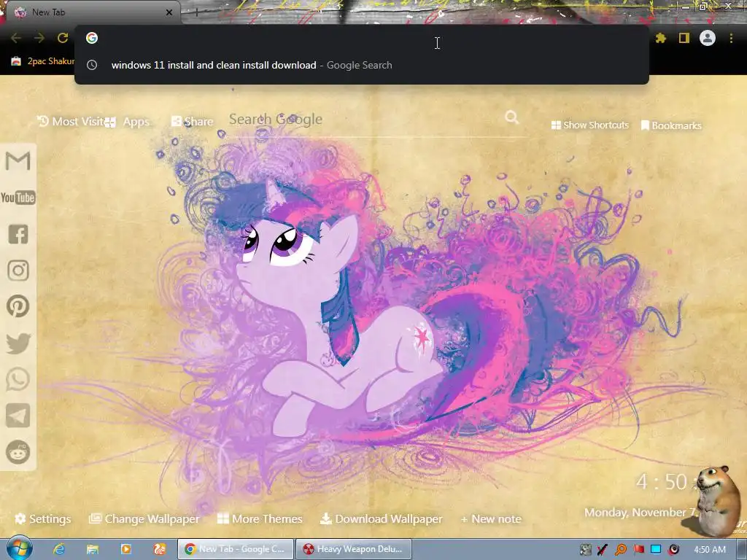Open the Windows Start orb
The height and width of the screenshot is (560, 747).
click(19, 548)
